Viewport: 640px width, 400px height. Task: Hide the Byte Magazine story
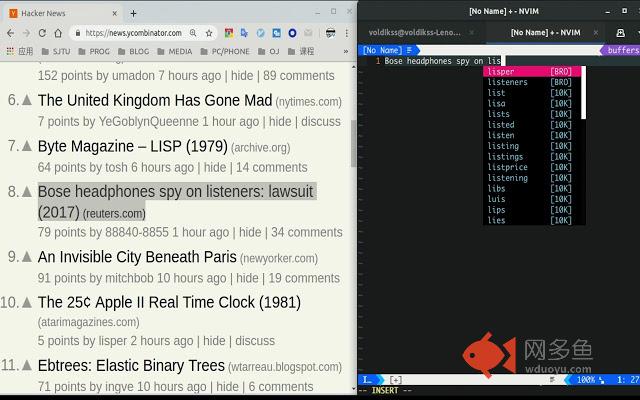click(x=215, y=167)
